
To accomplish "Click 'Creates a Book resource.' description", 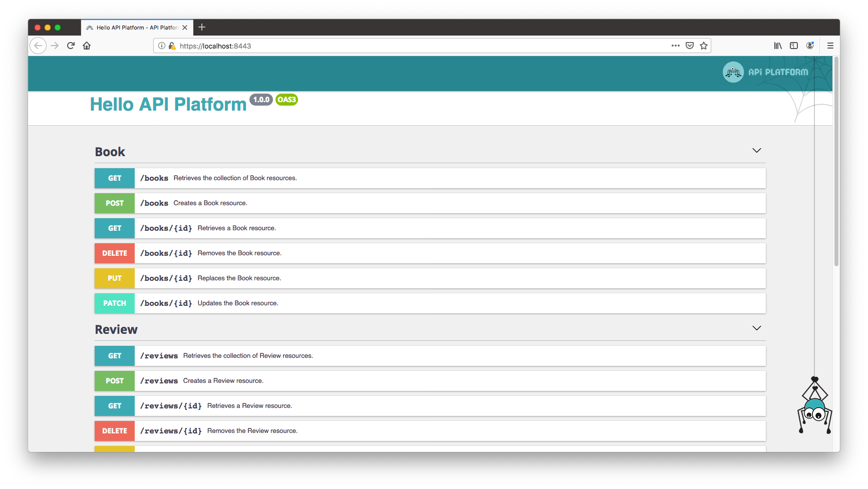I will [210, 203].
